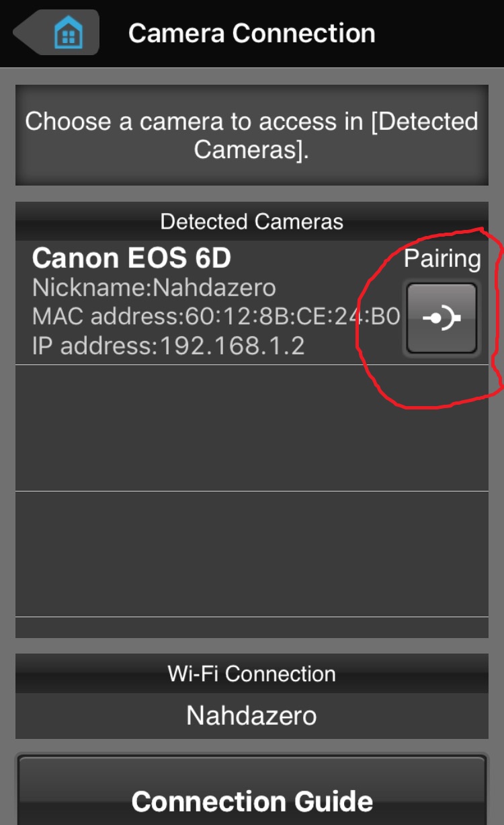Viewport: 504px width, 825px height.
Task: Tap the Camera Connection title
Action: (x=252, y=33)
